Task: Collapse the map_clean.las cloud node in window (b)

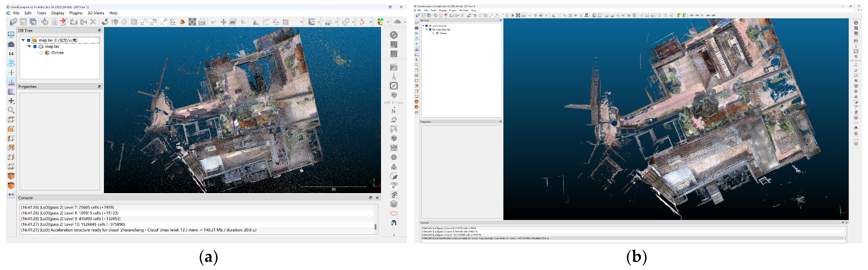Action: [427, 30]
